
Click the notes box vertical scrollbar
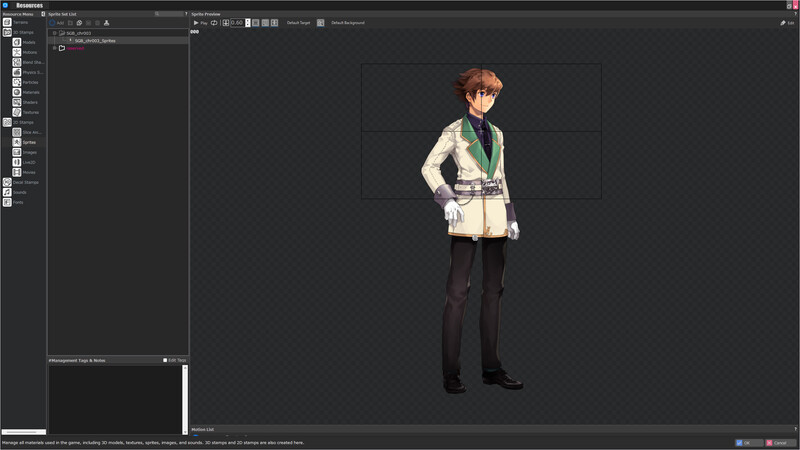click(185, 399)
